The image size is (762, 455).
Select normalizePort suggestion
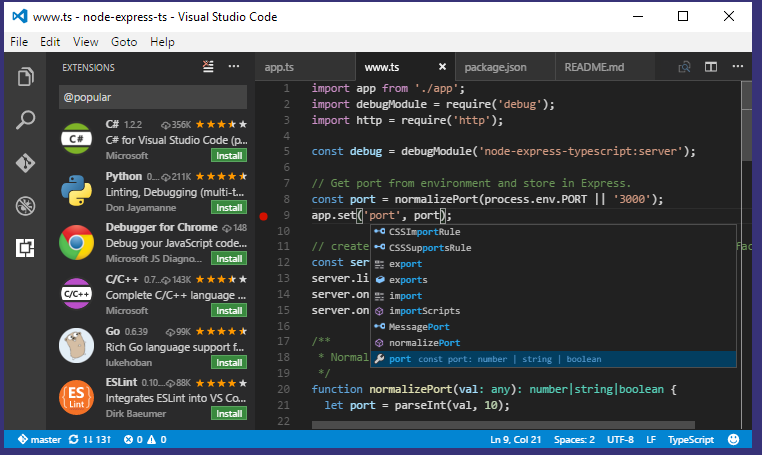point(554,343)
